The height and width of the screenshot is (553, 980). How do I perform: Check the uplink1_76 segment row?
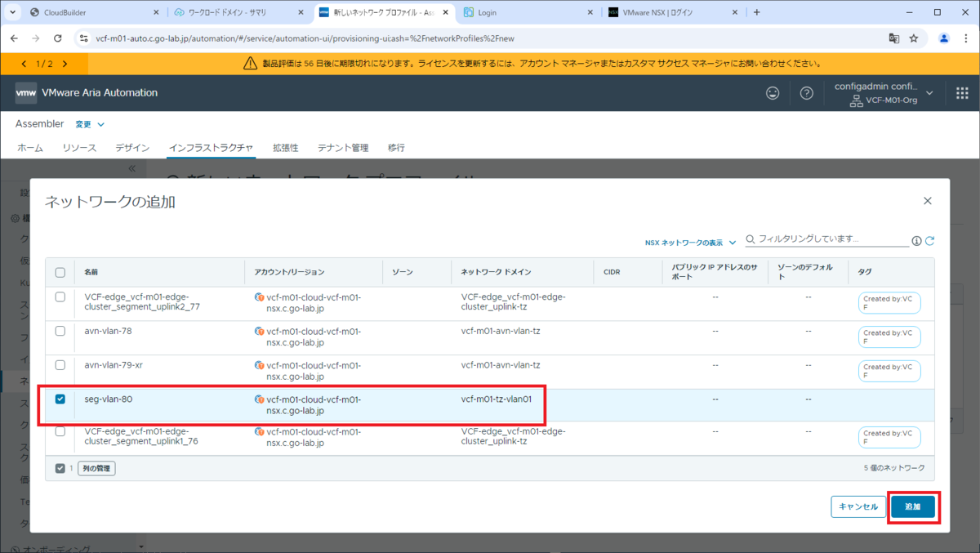[x=60, y=431]
